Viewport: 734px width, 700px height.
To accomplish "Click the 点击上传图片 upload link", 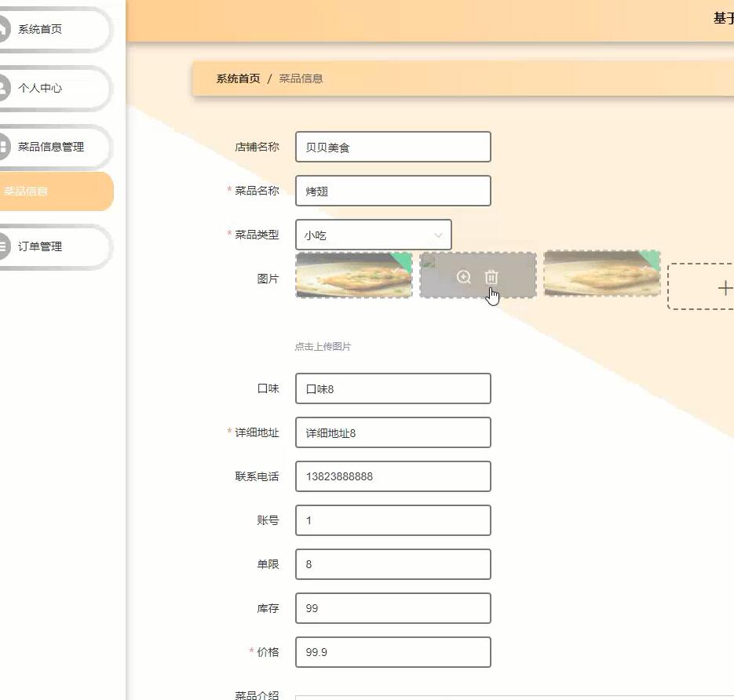I will click(322, 346).
